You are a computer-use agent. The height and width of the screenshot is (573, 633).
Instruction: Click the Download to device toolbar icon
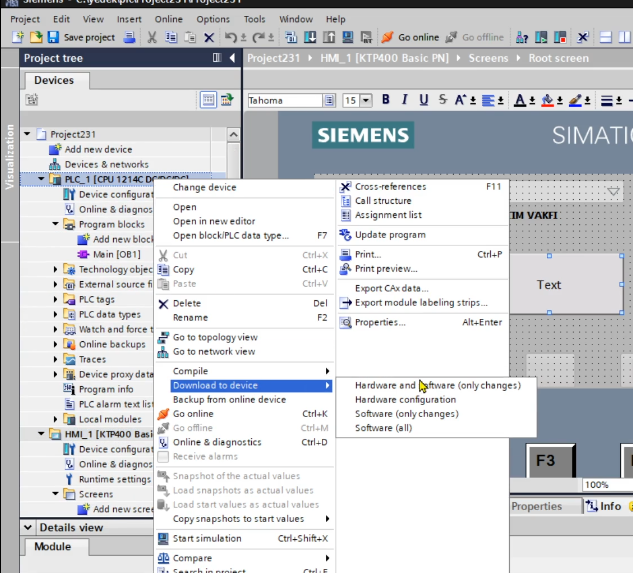coord(310,37)
